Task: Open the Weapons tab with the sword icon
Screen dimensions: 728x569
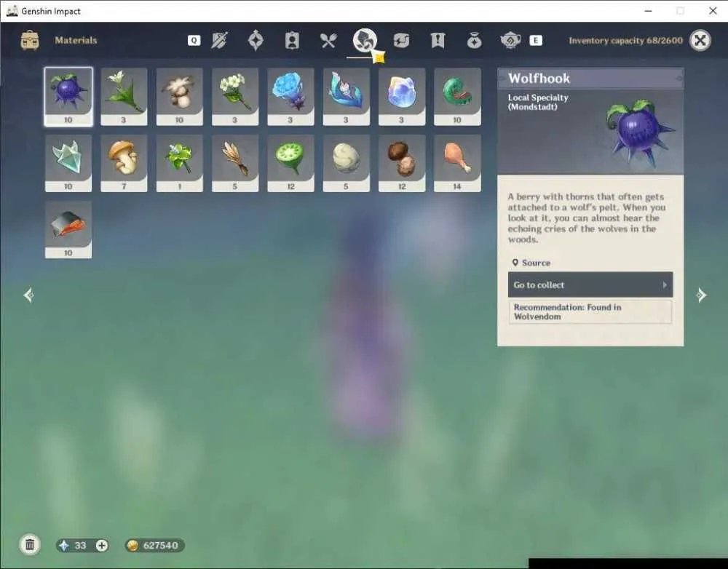Action: [219, 40]
